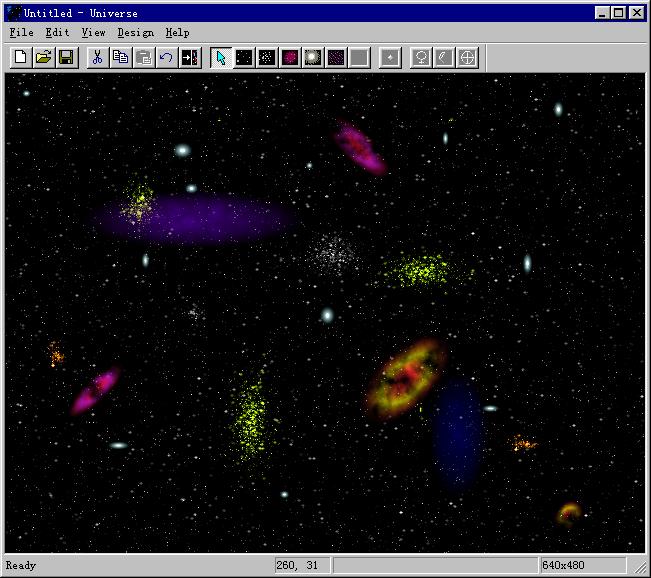Screen dimensions: 651x578
Task: Choose the sparse star field tool
Action: [244, 57]
